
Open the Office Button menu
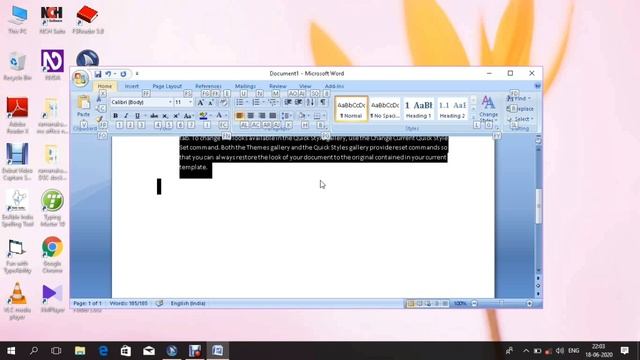80,78
